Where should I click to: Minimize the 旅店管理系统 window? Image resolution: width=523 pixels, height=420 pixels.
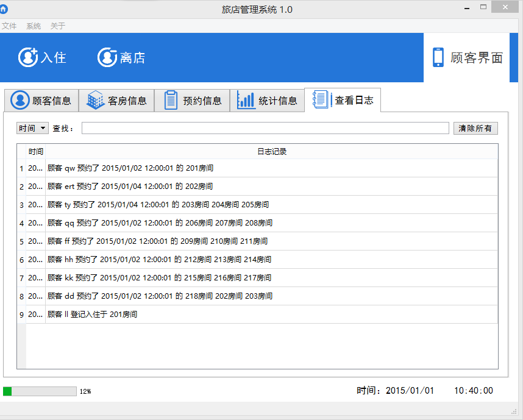click(x=467, y=8)
